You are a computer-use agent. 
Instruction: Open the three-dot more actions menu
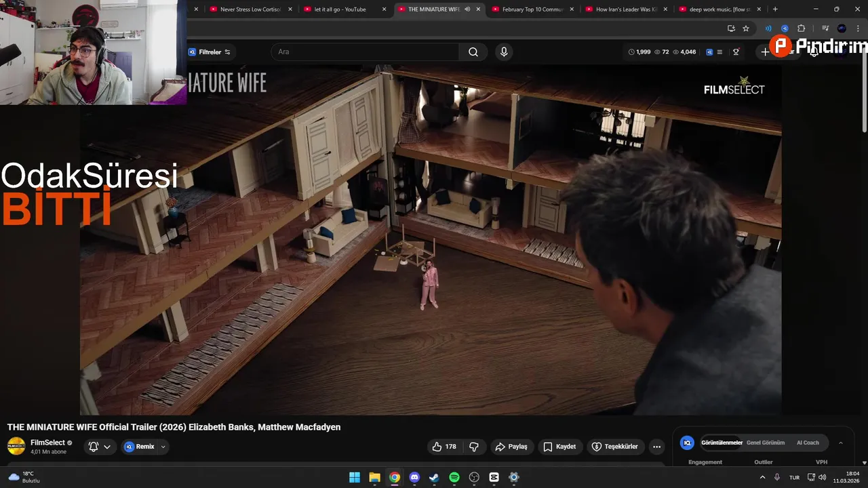click(x=656, y=447)
